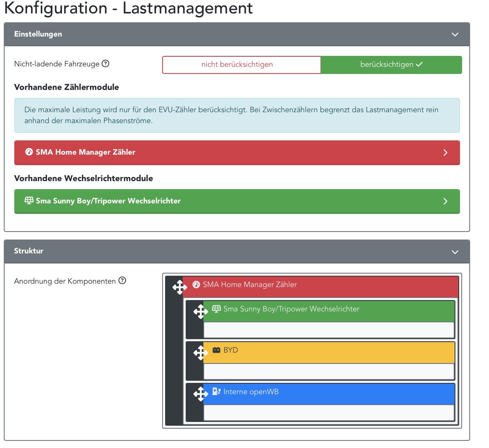Click 'Anordnung der Komponenten' label text

pyautogui.click(x=65, y=281)
